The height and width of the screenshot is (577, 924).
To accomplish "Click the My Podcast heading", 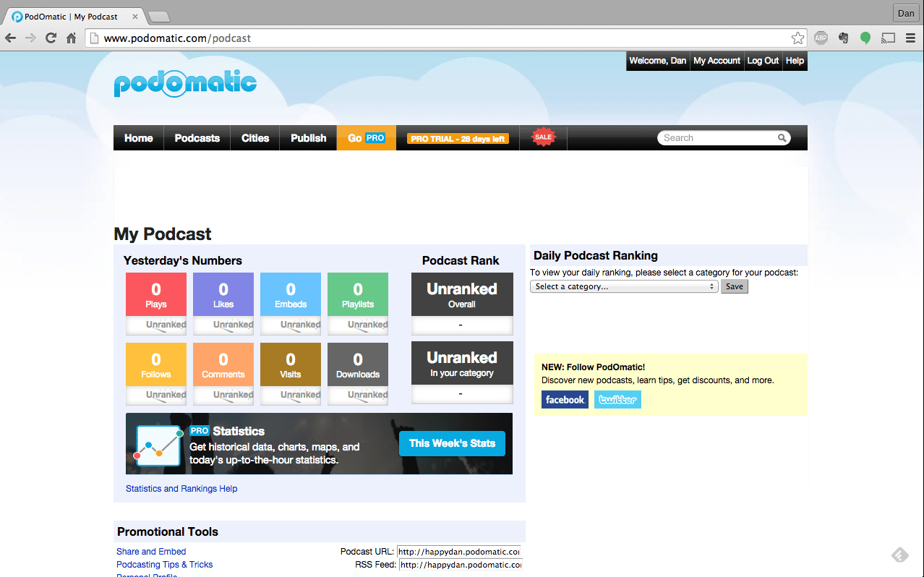I will (163, 234).
